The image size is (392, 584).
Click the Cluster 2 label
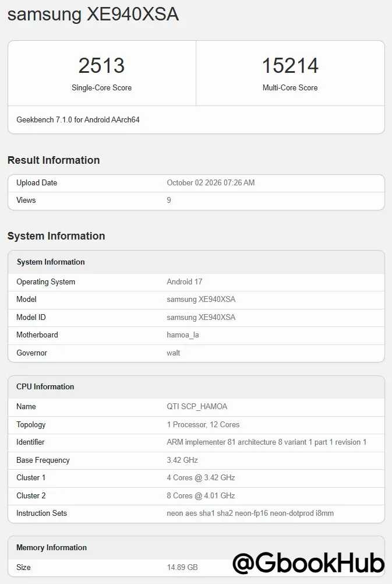(x=31, y=495)
